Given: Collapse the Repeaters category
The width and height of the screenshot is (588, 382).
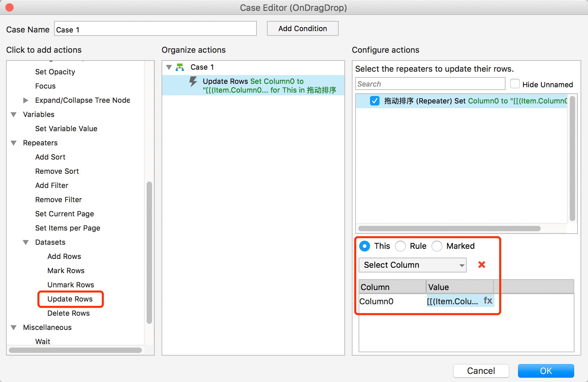Looking at the screenshot, I should click(x=14, y=143).
